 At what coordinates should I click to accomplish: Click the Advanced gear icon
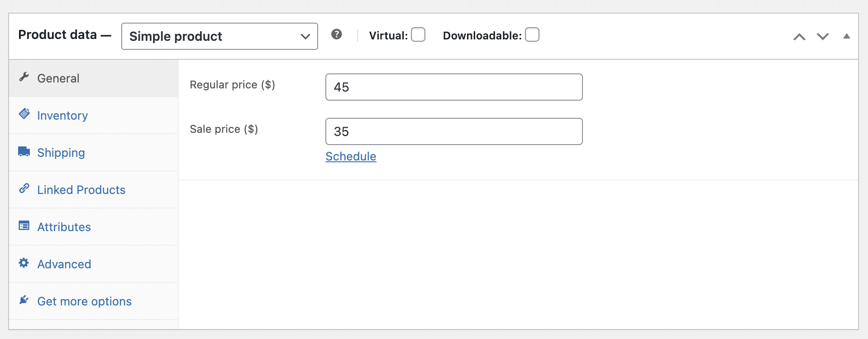tap(24, 263)
